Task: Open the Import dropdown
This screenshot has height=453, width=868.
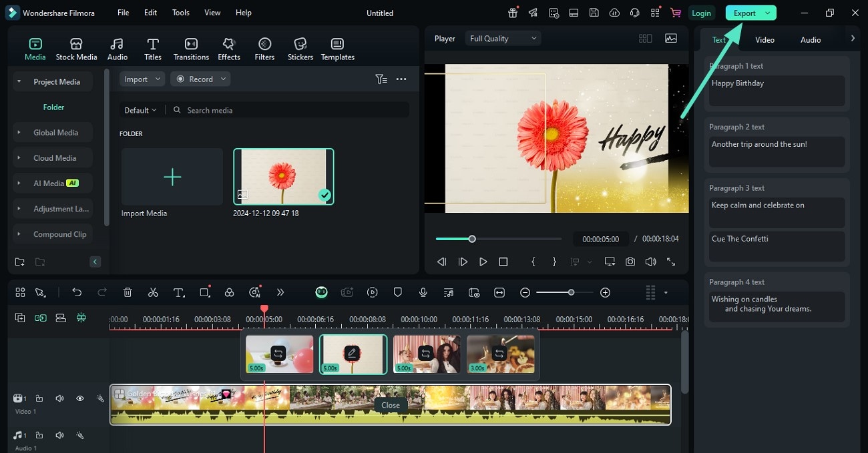Action: pos(142,79)
